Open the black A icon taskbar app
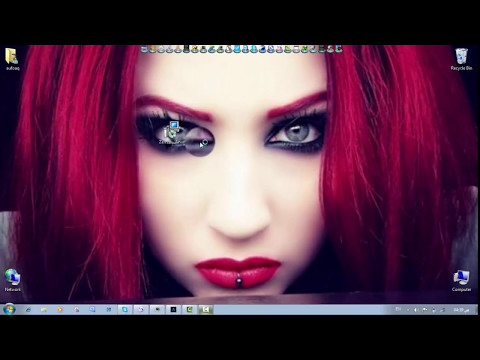This screenshot has width=480, height=360. (173, 310)
